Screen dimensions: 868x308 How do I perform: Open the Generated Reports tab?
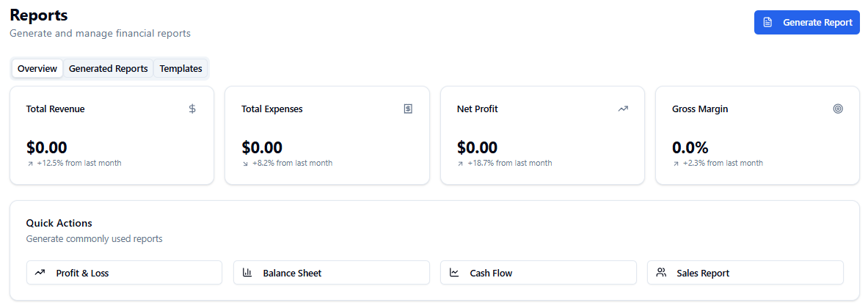tap(108, 69)
